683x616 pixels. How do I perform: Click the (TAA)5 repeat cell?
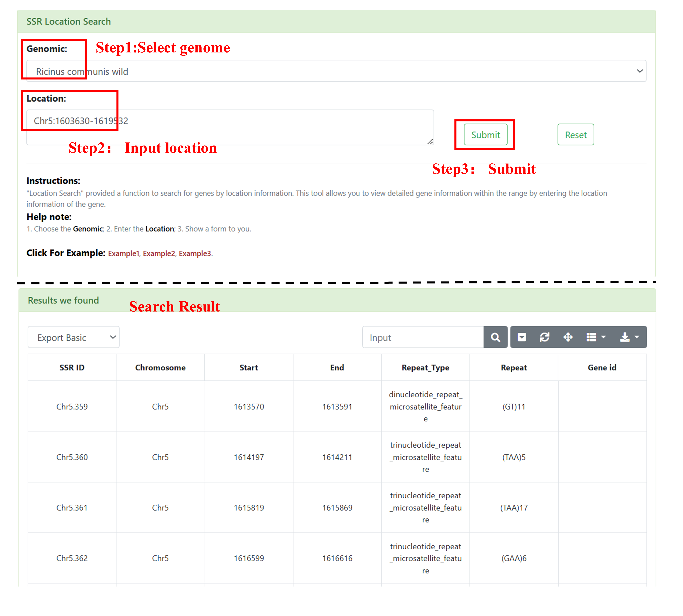point(514,457)
